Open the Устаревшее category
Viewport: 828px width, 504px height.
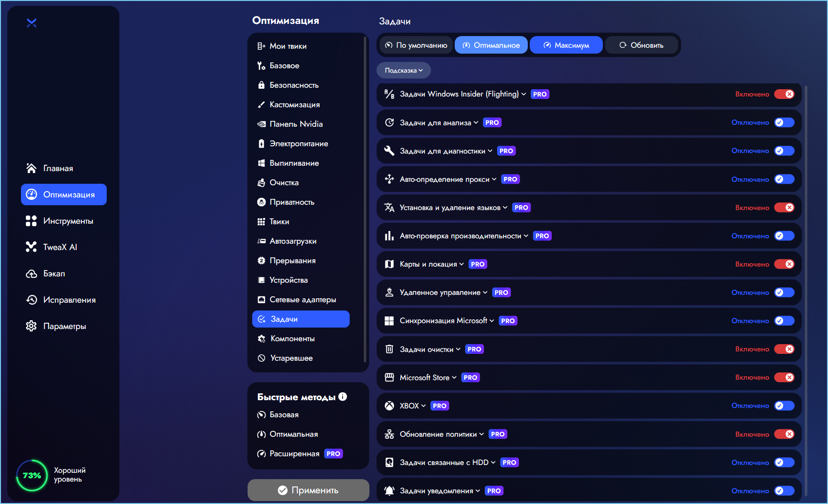tap(301, 358)
